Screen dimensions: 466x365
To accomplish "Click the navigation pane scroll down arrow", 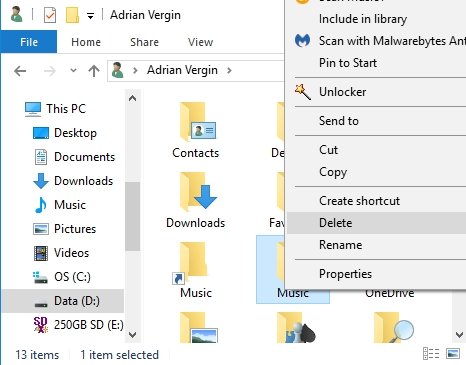I will coord(132,334).
